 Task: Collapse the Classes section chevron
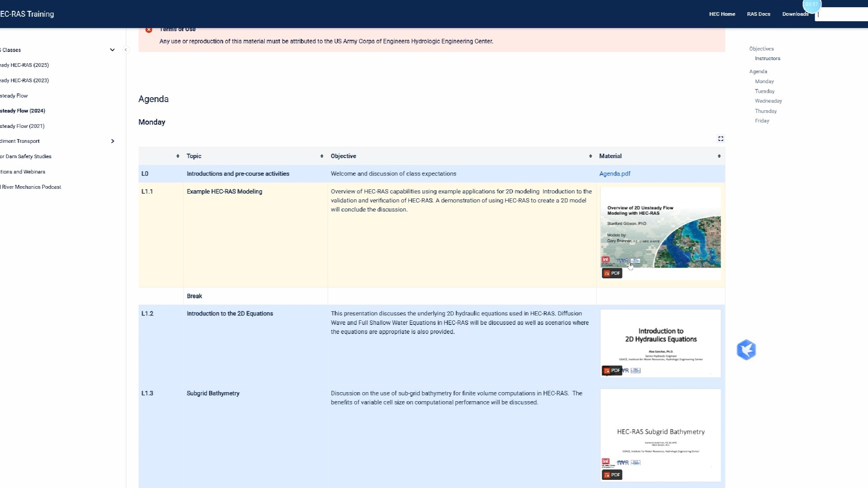point(112,50)
